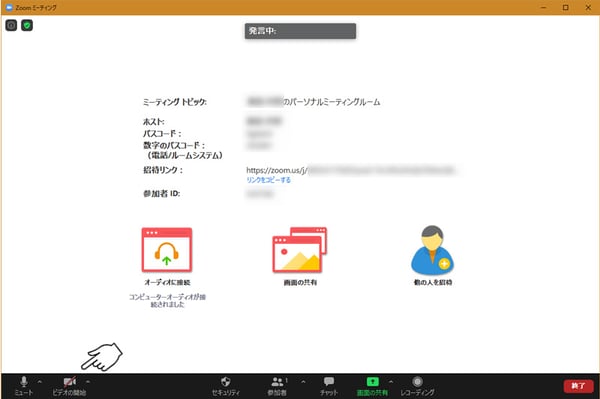Click the ミーティング トピック label
Image resolution: width=600 pixels, height=399 pixels.
click(175, 102)
